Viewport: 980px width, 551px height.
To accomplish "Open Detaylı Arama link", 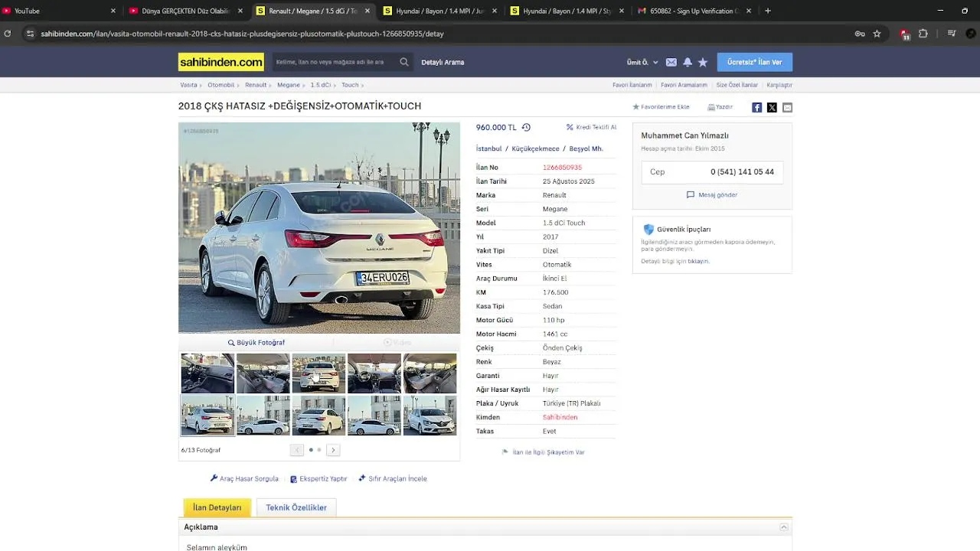I will (443, 62).
